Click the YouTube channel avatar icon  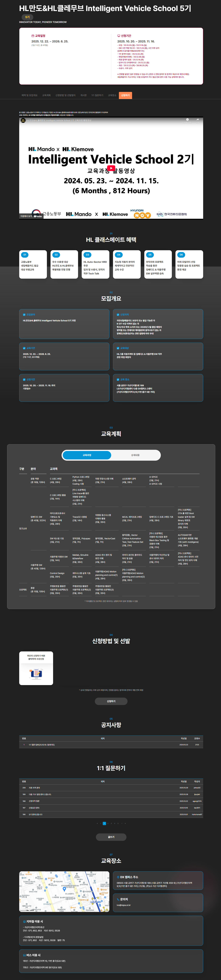click(x=23, y=120)
